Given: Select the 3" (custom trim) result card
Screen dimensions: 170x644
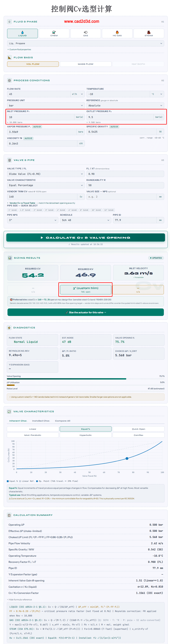Looking at the screenshot, I should 86,290.
